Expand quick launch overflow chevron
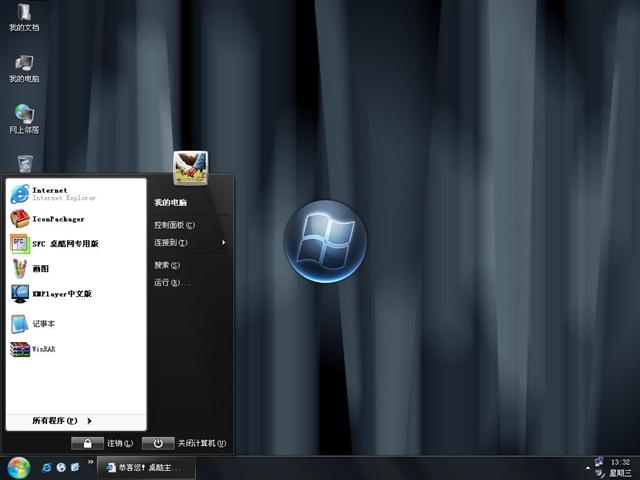The height and width of the screenshot is (480, 640). (91, 462)
